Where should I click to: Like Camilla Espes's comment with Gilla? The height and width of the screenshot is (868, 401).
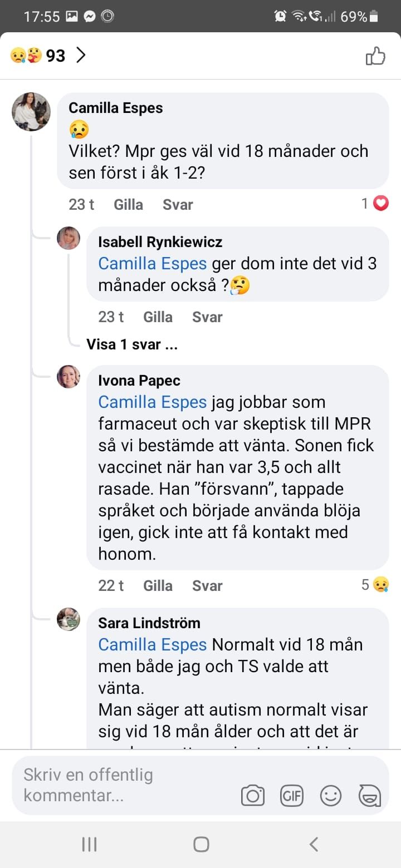click(128, 205)
